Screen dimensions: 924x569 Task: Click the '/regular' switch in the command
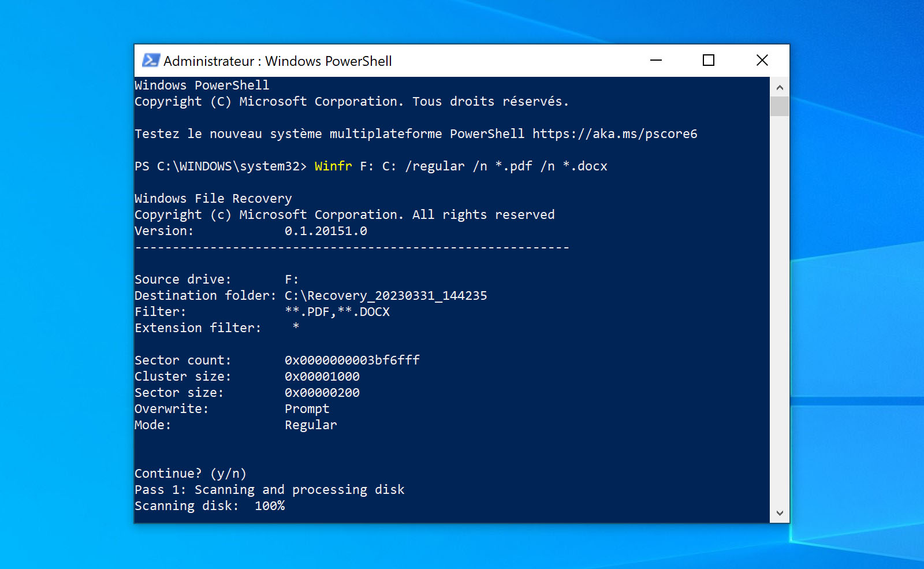(x=435, y=166)
